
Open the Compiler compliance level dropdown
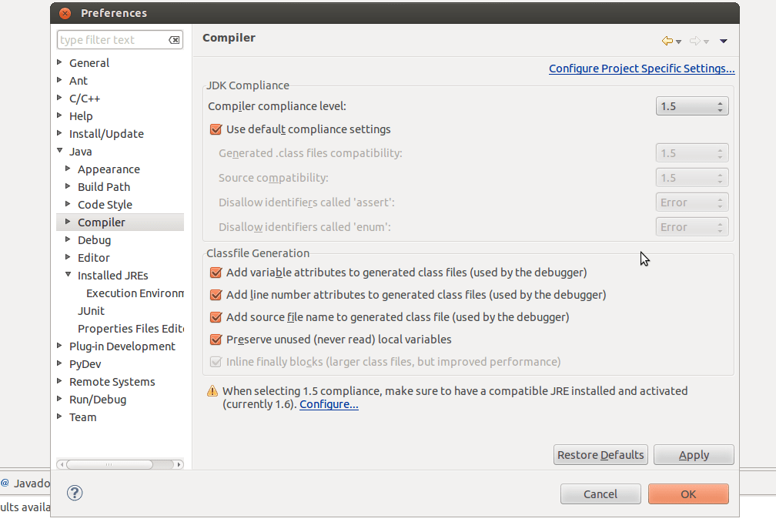pos(692,106)
